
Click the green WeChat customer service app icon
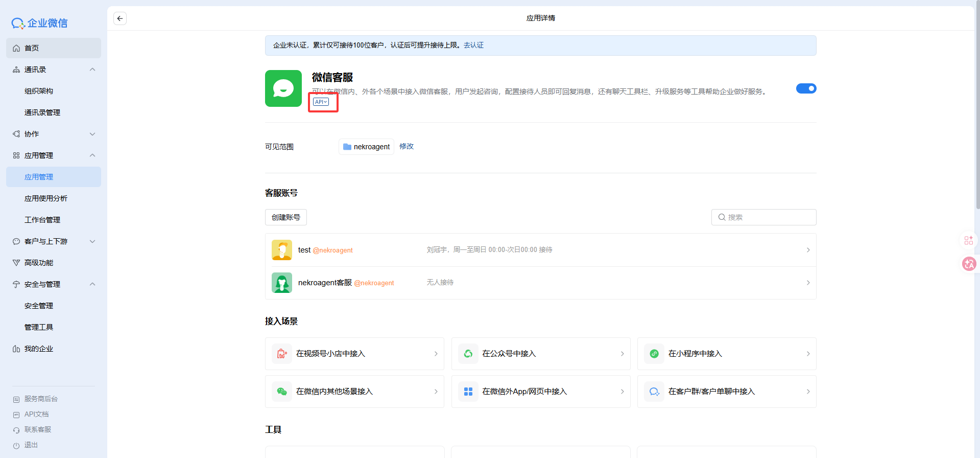(283, 88)
